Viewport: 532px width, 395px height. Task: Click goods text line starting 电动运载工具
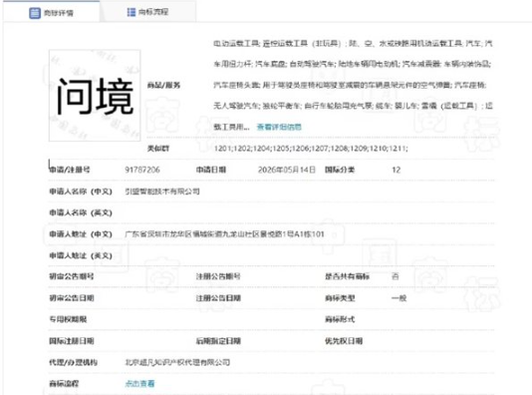(353, 44)
